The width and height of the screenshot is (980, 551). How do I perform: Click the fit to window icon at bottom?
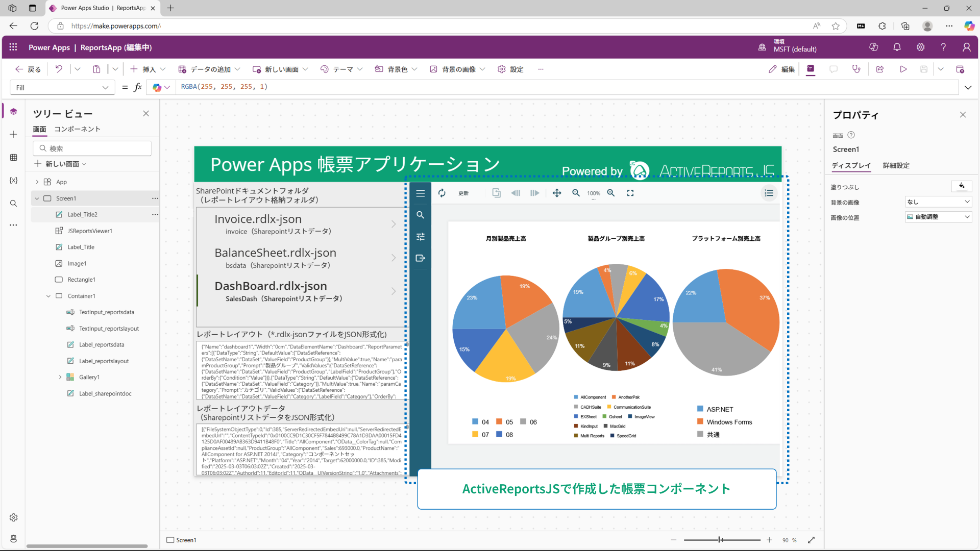[812, 540]
